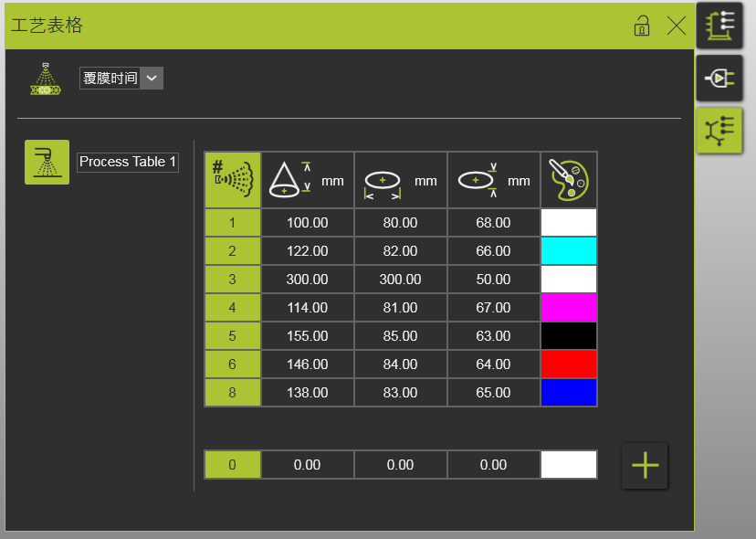Click the red color swatch in row 6
The image size is (756, 539).
pyautogui.click(x=568, y=365)
